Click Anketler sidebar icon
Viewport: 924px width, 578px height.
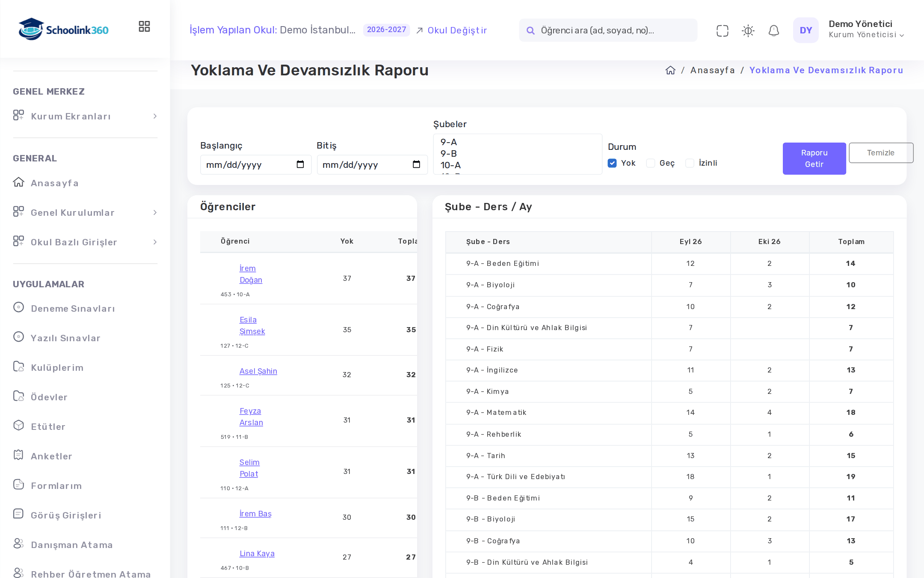pyautogui.click(x=18, y=455)
